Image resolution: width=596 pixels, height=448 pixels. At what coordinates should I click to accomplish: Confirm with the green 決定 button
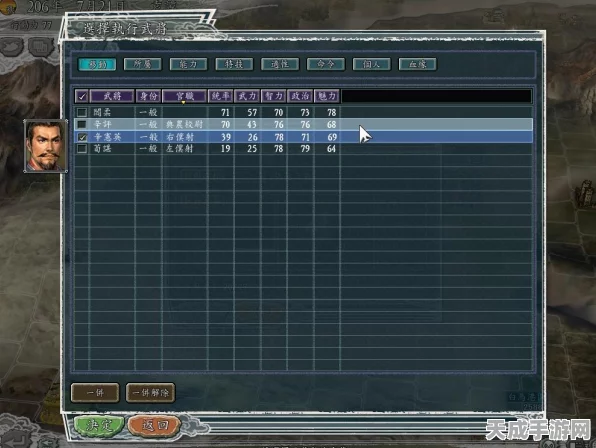(x=99, y=425)
